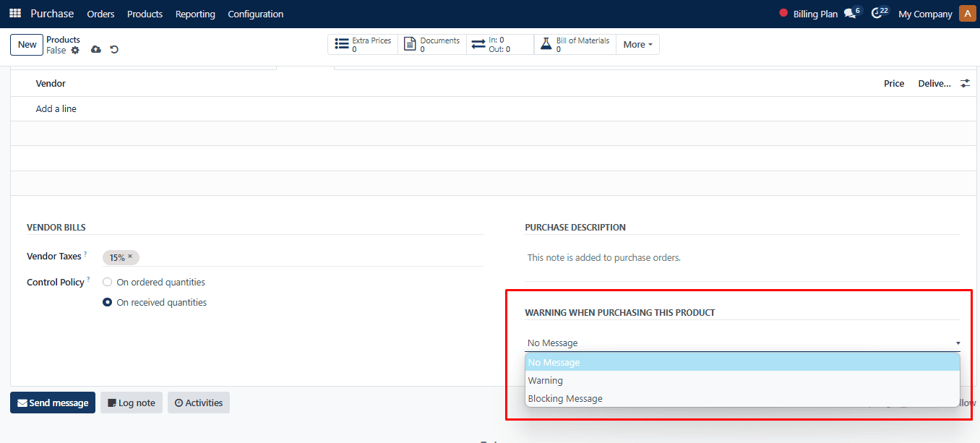Discard changes with the undo arrow icon
The height and width of the screenshot is (443, 980).
114,50
